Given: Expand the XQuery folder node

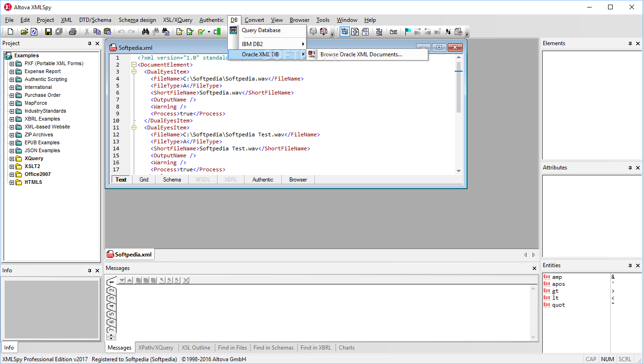Looking at the screenshot, I should tap(12, 158).
